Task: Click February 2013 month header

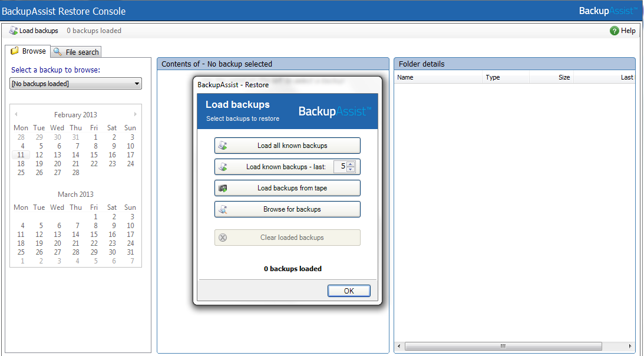Action: (x=75, y=115)
